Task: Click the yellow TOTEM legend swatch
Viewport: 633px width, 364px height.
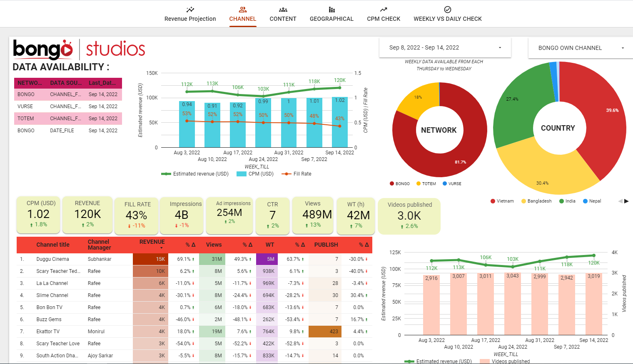Action: (x=418, y=183)
